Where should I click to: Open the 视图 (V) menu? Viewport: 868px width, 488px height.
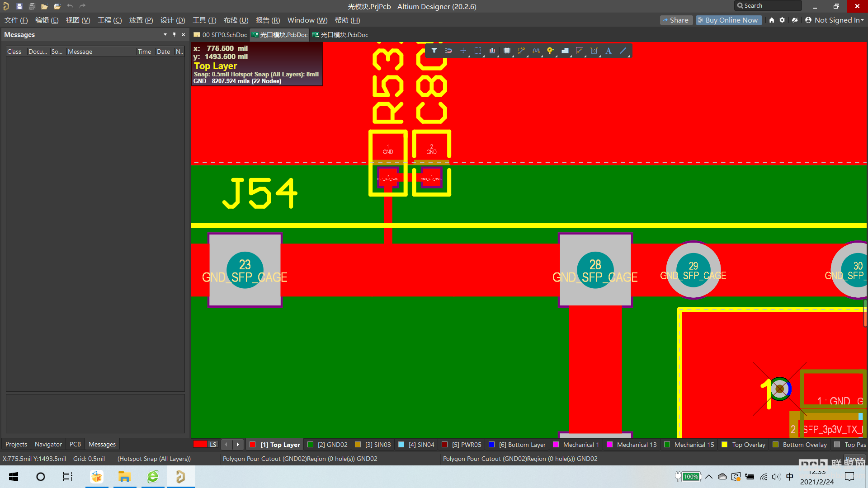[78, 20]
